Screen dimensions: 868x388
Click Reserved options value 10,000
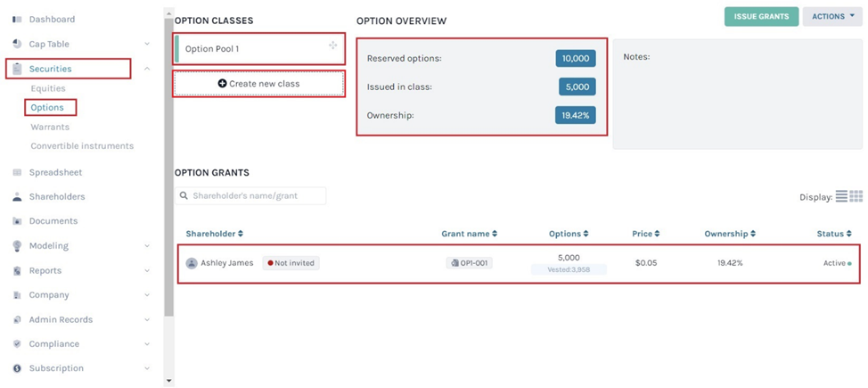click(x=576, y=58)
